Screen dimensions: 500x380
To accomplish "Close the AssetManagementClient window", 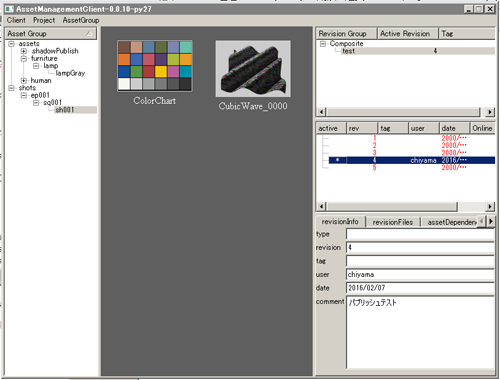I will tap(490, 9).
